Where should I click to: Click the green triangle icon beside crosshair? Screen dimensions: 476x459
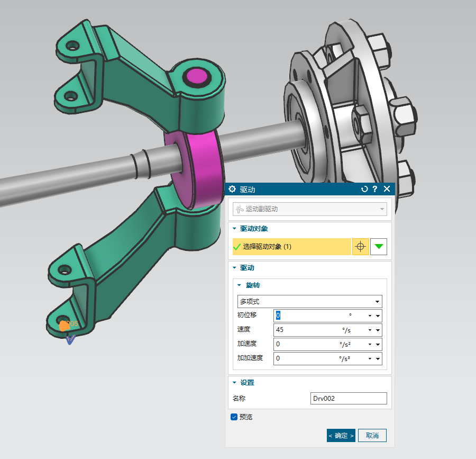(379, 247)
